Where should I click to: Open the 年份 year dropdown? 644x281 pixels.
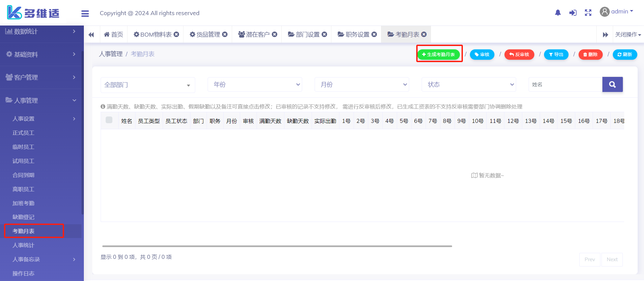255,85
